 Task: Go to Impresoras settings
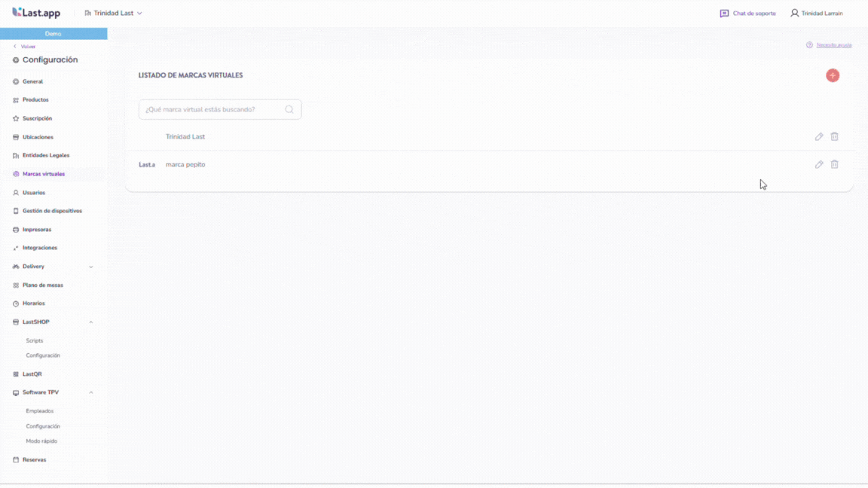[37, 230]
